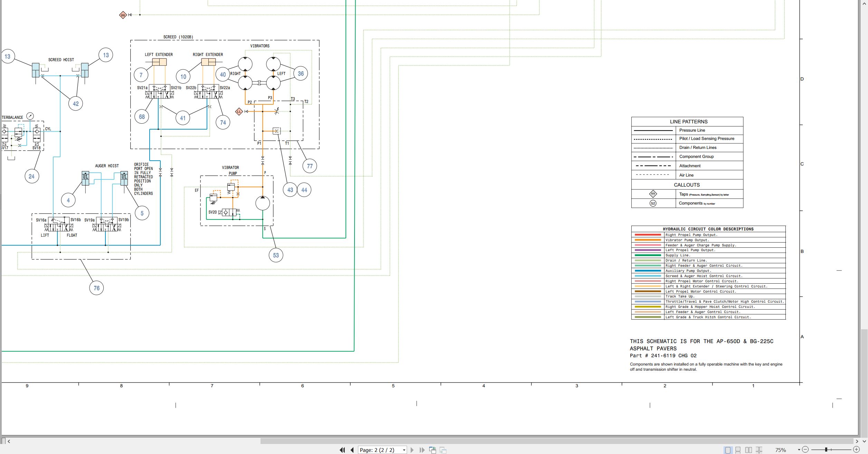Click the LL pressure tap diamond
This screenshot has width=868, height=454.
239,111
